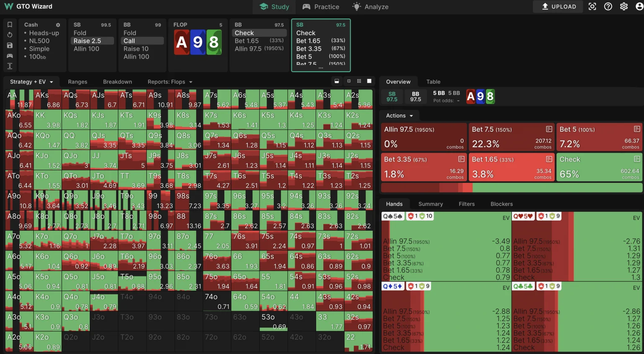644x354 pixels.
Task: Click the floppy disk save icon
Action: point(10,45)
